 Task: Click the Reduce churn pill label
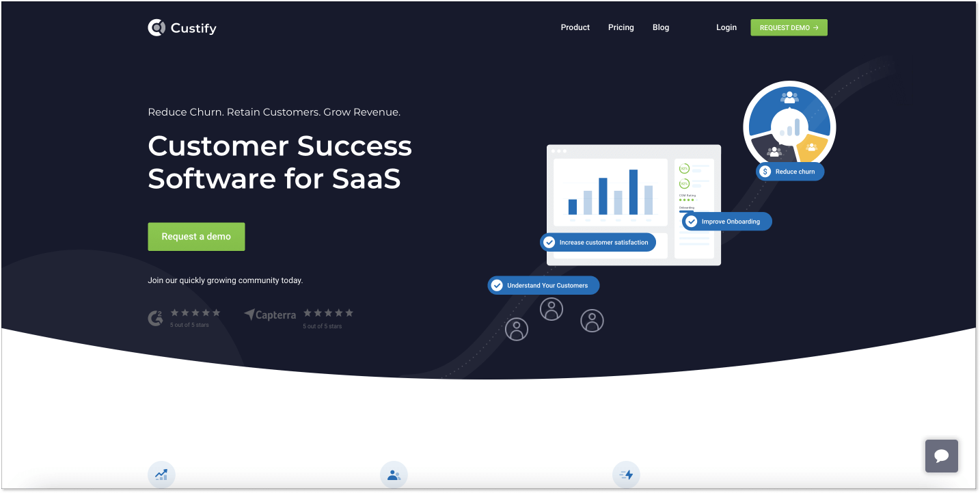[x=790, y=172]
